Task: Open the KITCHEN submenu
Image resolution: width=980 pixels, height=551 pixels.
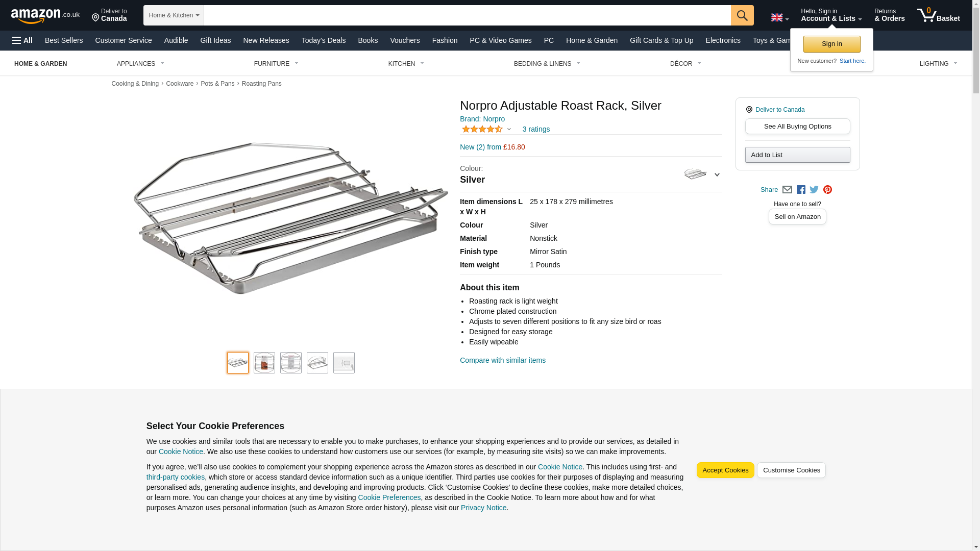Action: 406,64
